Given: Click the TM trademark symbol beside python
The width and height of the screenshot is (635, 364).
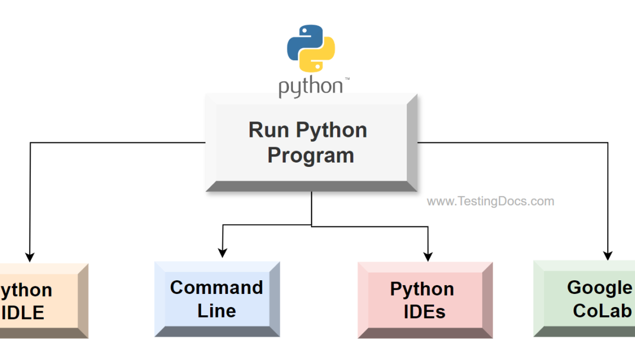Looking at the screenshot, I should coord(347,80).
